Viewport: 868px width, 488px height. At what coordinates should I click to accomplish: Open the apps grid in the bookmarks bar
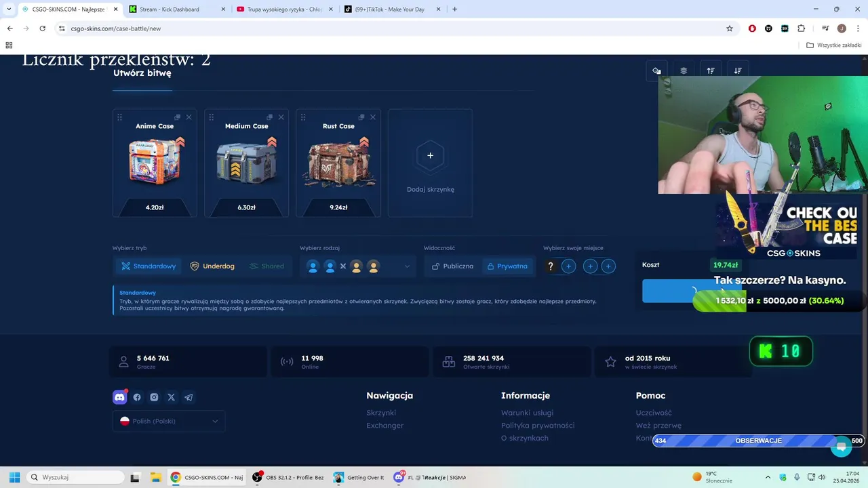tap(9, 45)
